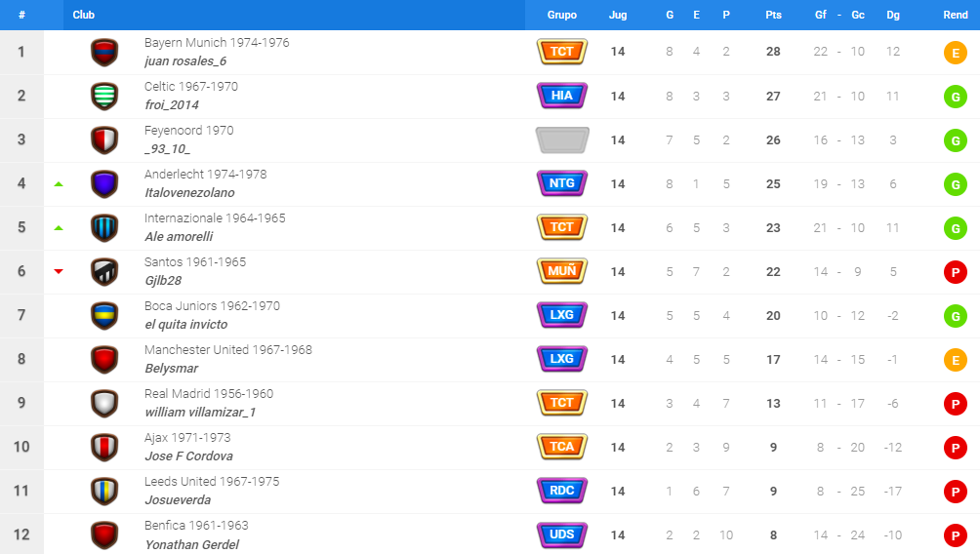
Task: Click the Club column header
Action: click(84, 15)
